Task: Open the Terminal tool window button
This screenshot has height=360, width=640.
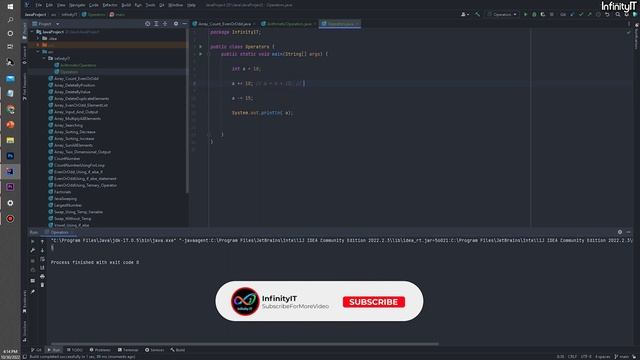Action: coord(128,350)
